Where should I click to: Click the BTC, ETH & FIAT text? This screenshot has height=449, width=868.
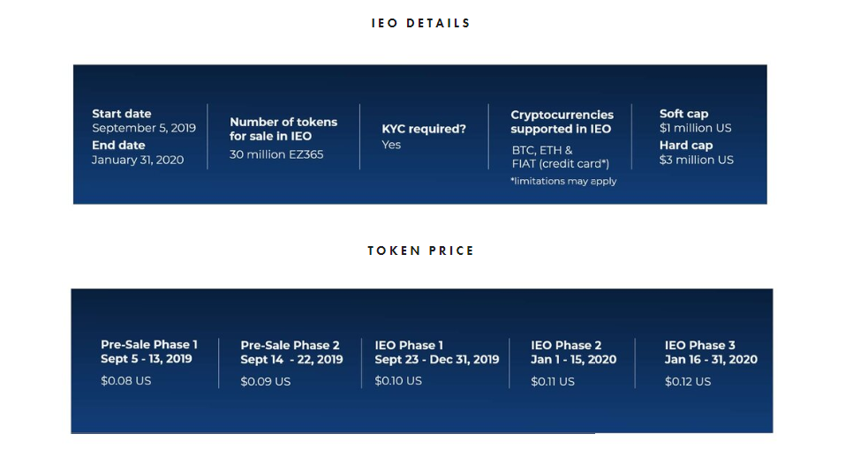point(560,157)
